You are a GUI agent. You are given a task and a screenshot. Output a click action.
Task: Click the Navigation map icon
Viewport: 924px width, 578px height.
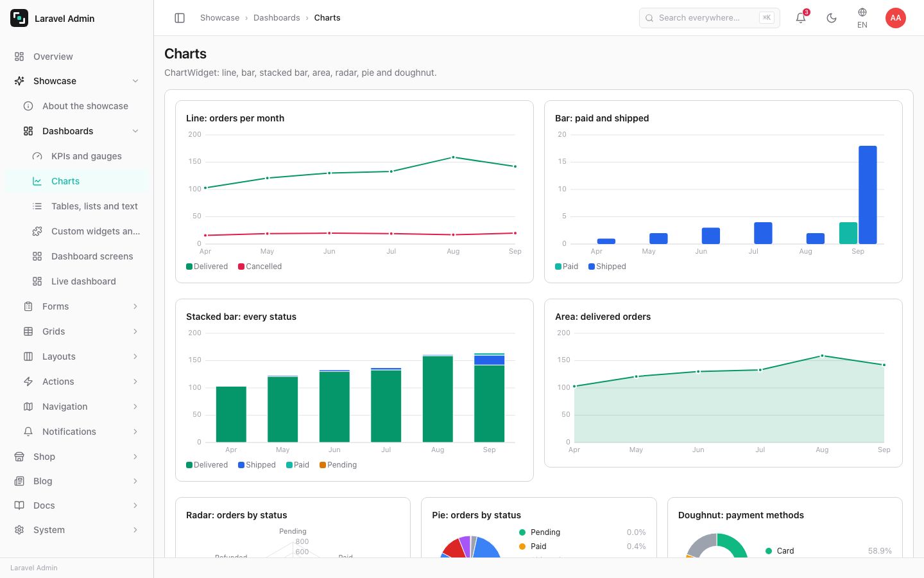28,407
